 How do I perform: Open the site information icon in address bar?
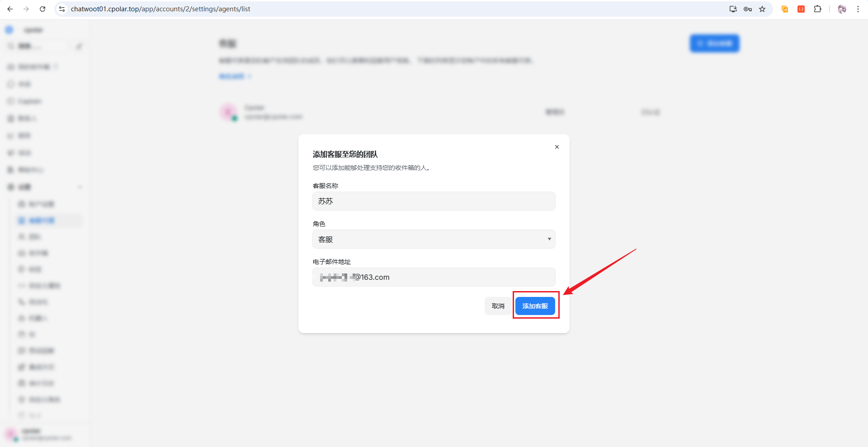coord(62,9)
